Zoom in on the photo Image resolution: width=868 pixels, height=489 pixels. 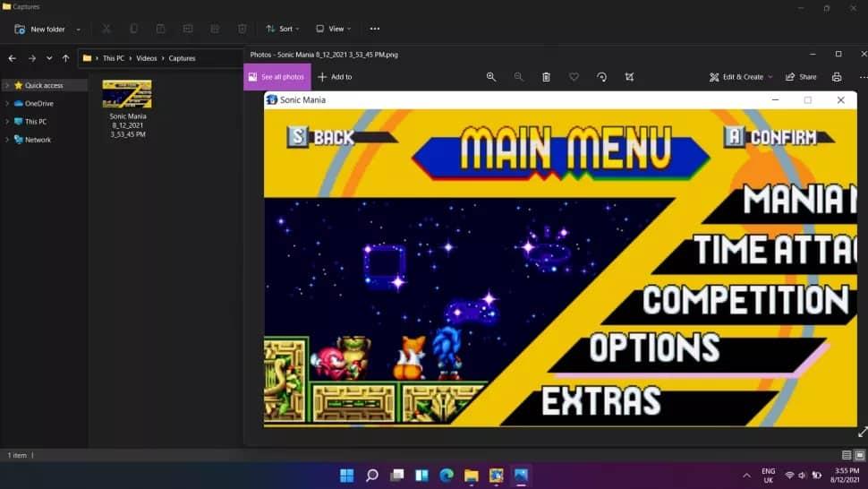pyautogui.click(x=491, y=77)
